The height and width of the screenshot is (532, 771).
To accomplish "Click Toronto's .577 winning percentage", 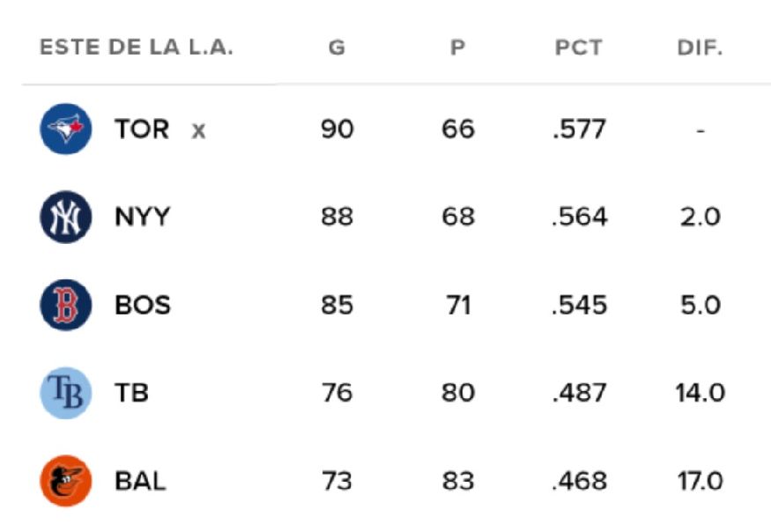I will (x=579, y=129).
